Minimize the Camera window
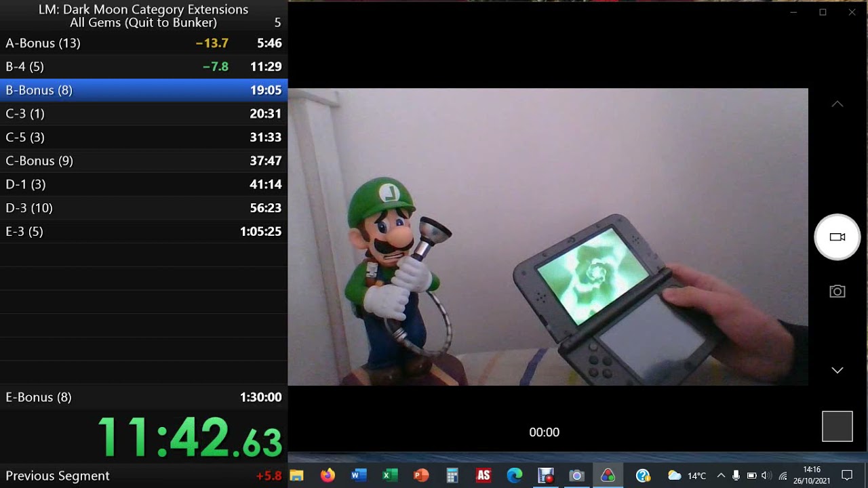 (793, 12)
